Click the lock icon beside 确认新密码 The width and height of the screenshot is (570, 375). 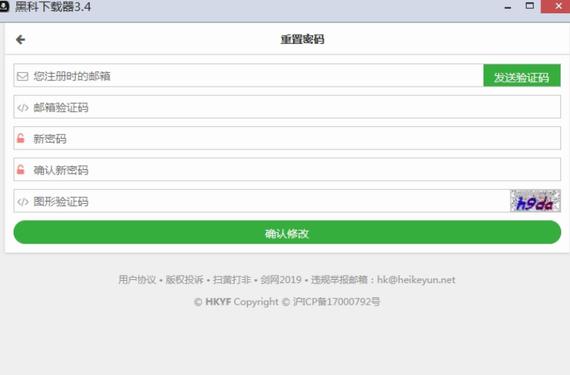pyautogui.click(x=21, y=170)
